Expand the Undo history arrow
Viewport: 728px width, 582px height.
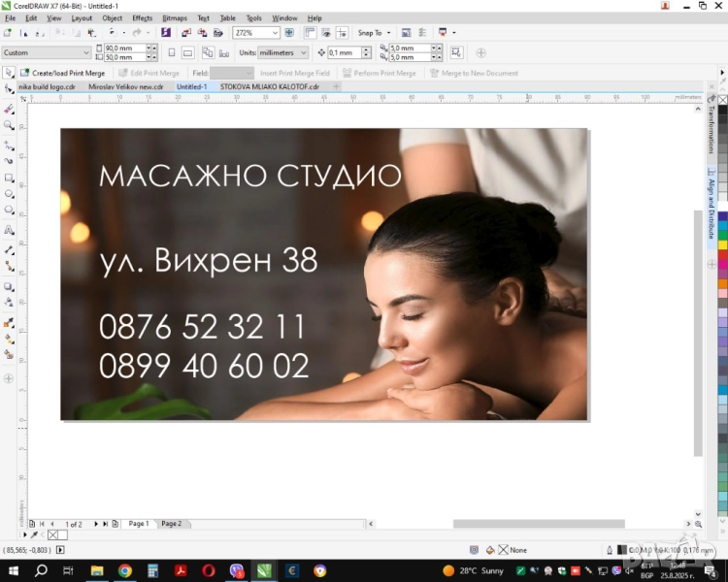124,32
